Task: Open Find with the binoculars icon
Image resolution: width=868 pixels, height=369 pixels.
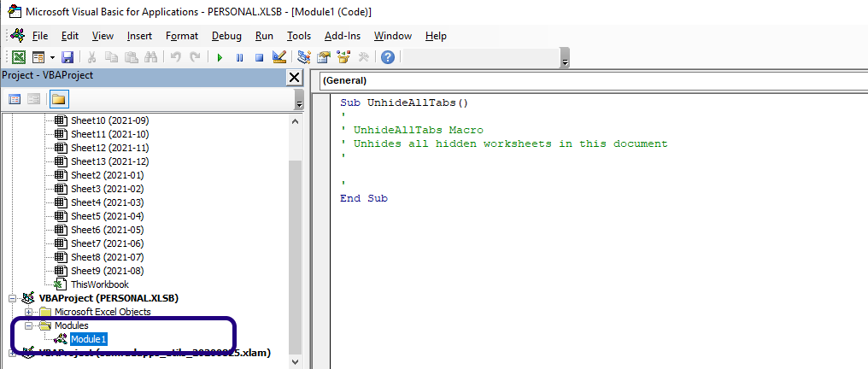Action: pos(151,57)
